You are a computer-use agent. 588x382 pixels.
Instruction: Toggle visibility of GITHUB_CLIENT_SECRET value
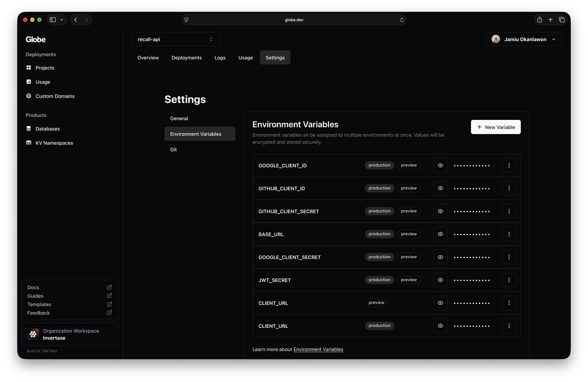point(440,211)
